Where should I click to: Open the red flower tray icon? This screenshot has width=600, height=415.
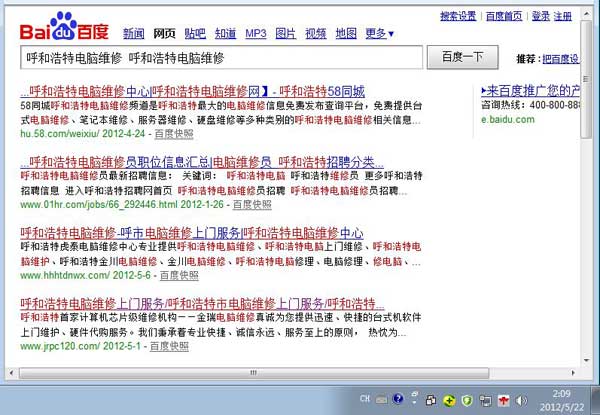[x=504, y=400]
